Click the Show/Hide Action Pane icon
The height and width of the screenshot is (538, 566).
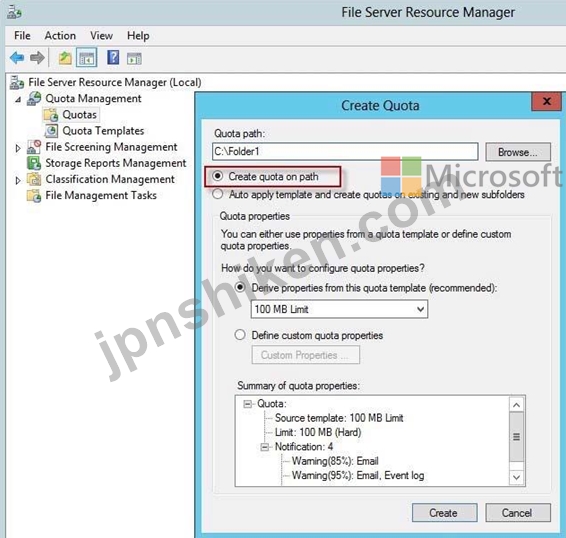pos(134,58)
